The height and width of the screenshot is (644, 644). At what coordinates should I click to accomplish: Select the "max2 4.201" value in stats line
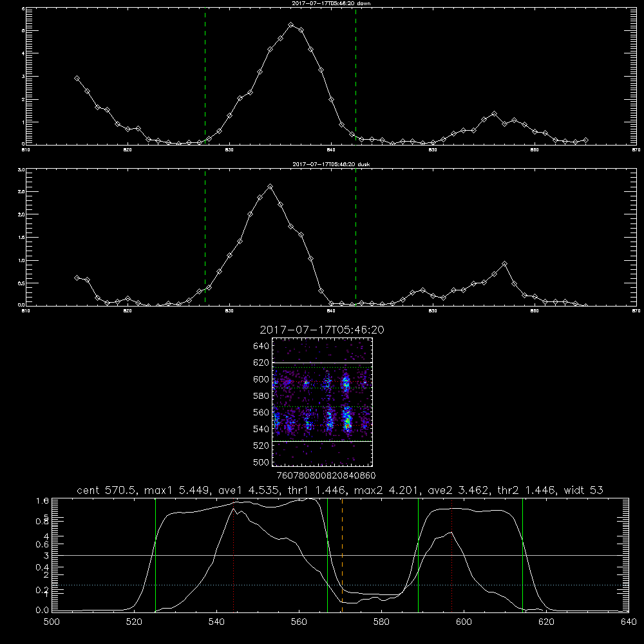point(387,490)
